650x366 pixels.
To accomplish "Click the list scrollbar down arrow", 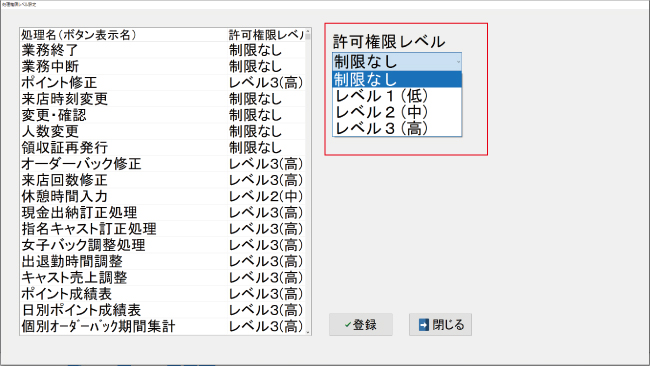I will tap(308, 332).
